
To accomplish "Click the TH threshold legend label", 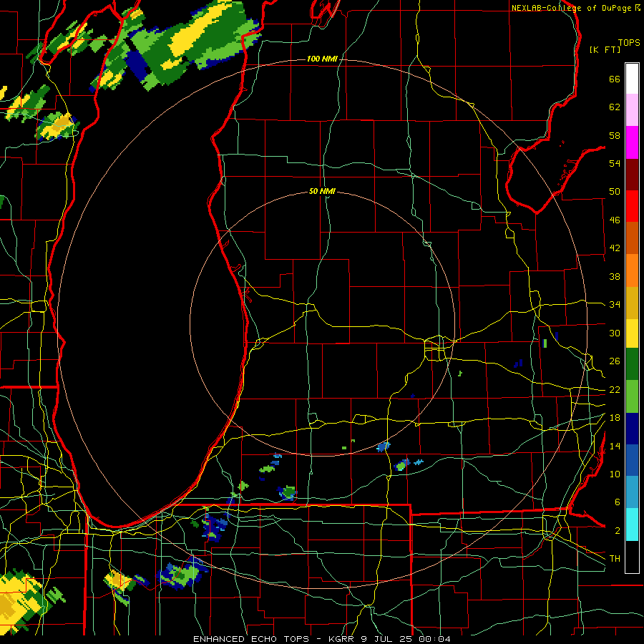I will 615,559.
